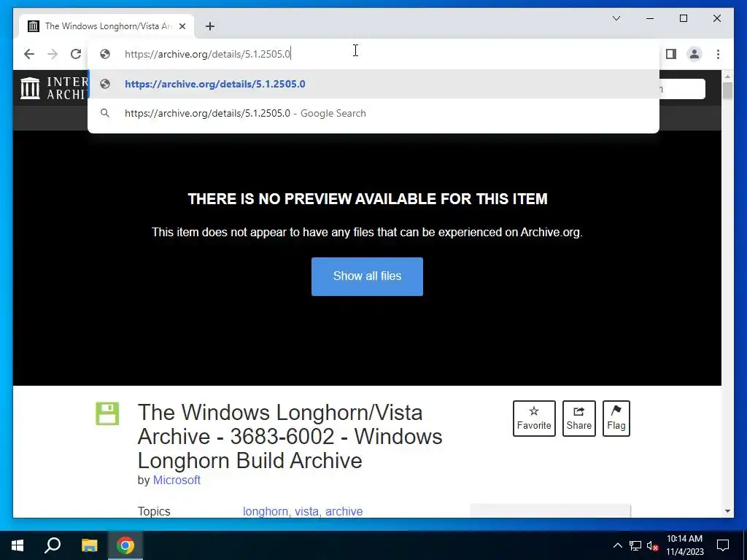The width and height of the screenshot is (747, 560).
Task: Click the Favorite star button
Action: (534, 418)
